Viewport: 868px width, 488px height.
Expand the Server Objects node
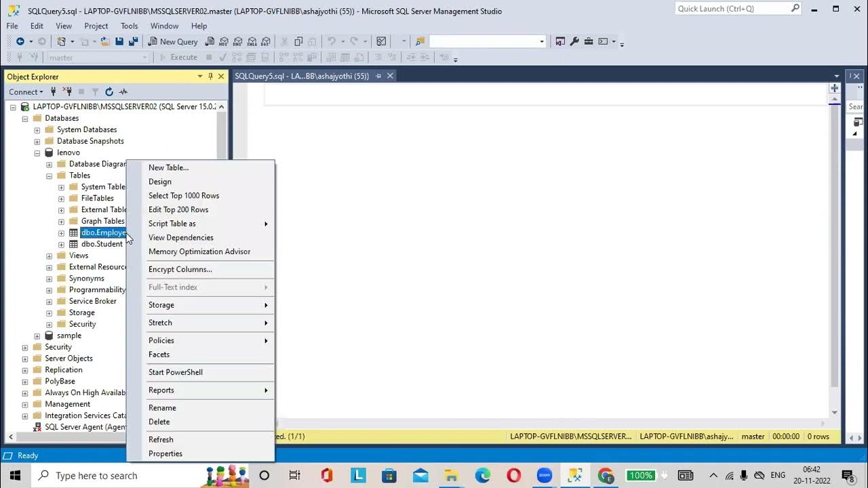coord(25,359)
